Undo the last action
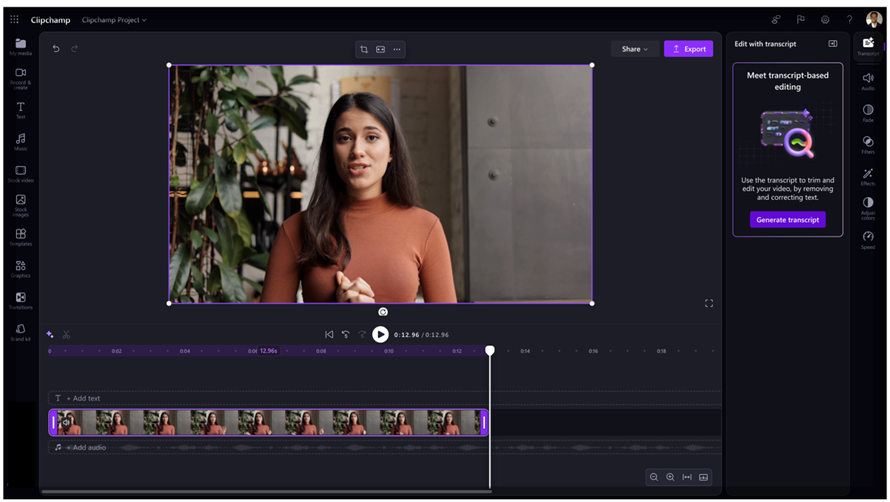The height and width of the screenshot is (502, 890). click(56, 49)
